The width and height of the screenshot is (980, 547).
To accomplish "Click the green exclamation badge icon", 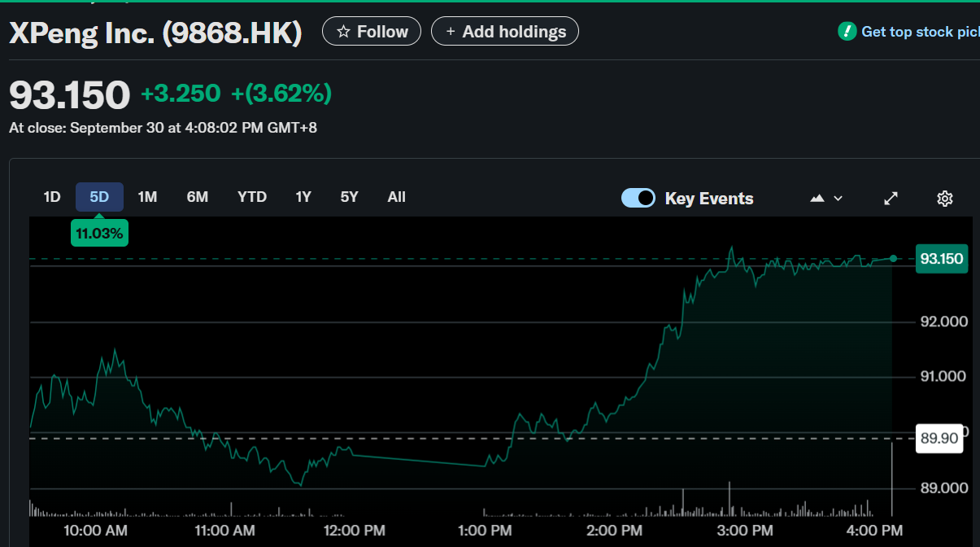I will pyautogui.click(x=847, y=32).
